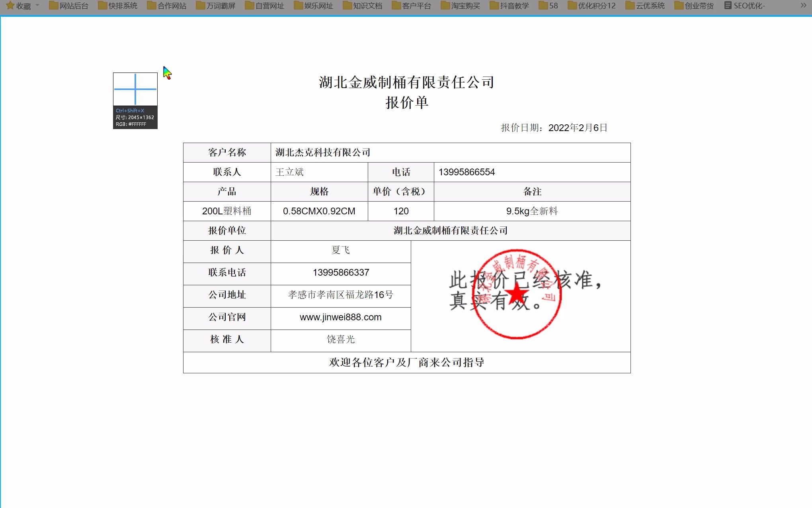812x508 pixels.
Task: Open the 客户平台 bookmark folder
Action: pos(411,6)
